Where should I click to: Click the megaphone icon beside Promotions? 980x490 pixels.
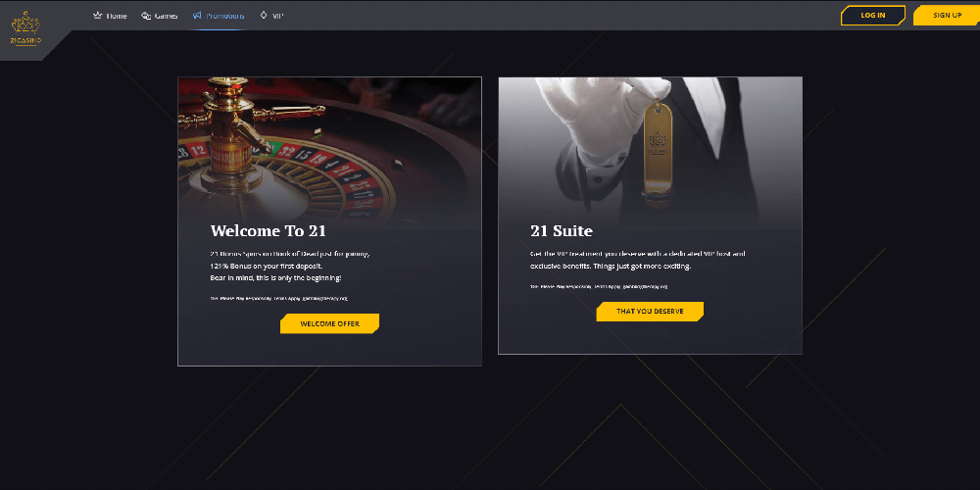[x=198, y=15]
